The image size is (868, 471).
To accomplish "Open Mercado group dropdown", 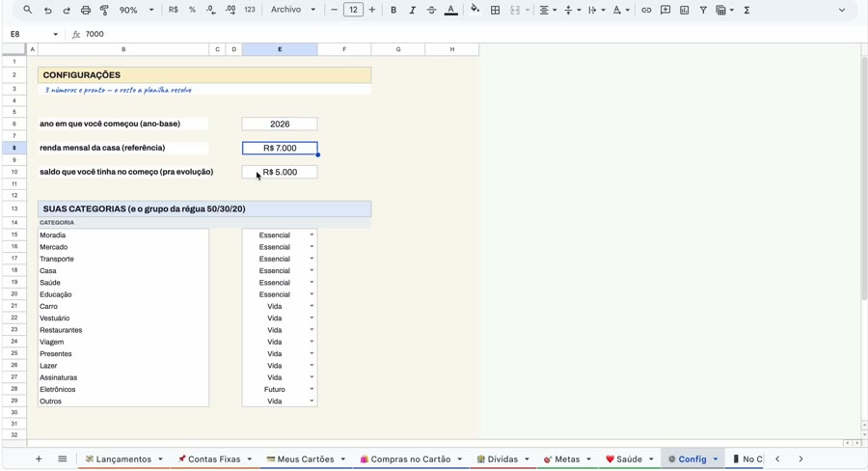I will tap(312, 247).
